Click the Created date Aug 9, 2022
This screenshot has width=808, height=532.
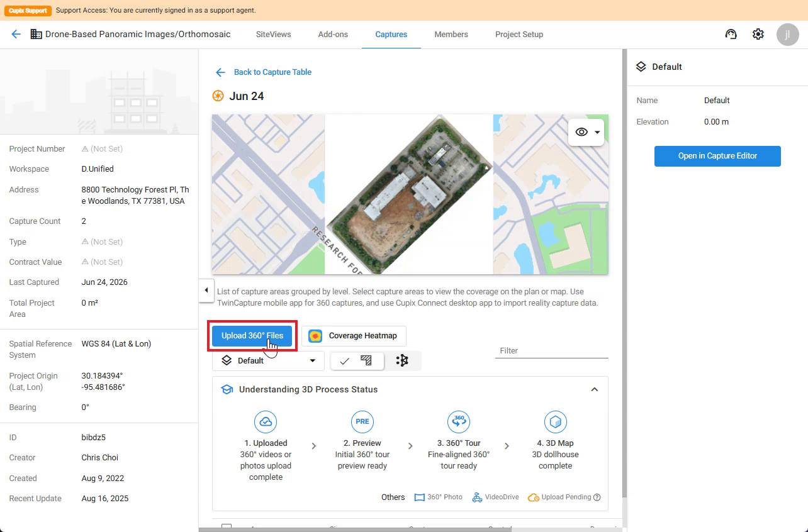tap(103, 479)
